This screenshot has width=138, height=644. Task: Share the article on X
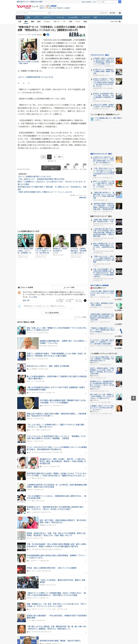point(44,35)
